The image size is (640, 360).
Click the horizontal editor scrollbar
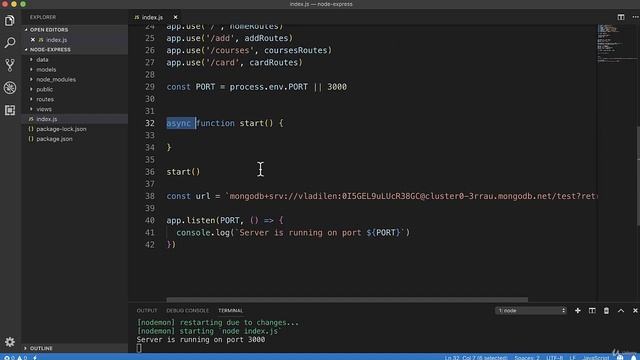click(x=347, y=299)
